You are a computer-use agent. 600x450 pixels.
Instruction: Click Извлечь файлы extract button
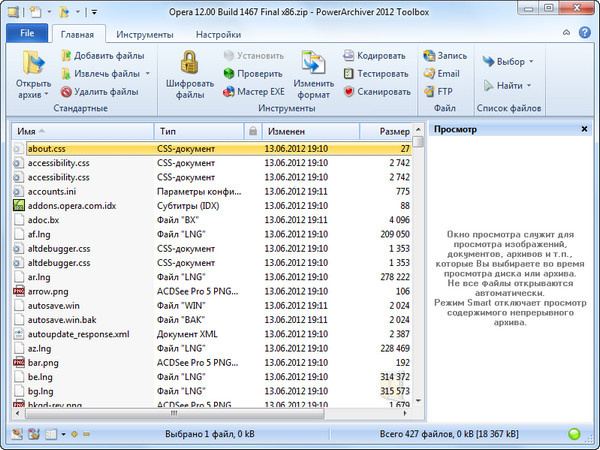pyautogui.click(x=100, y=73)
